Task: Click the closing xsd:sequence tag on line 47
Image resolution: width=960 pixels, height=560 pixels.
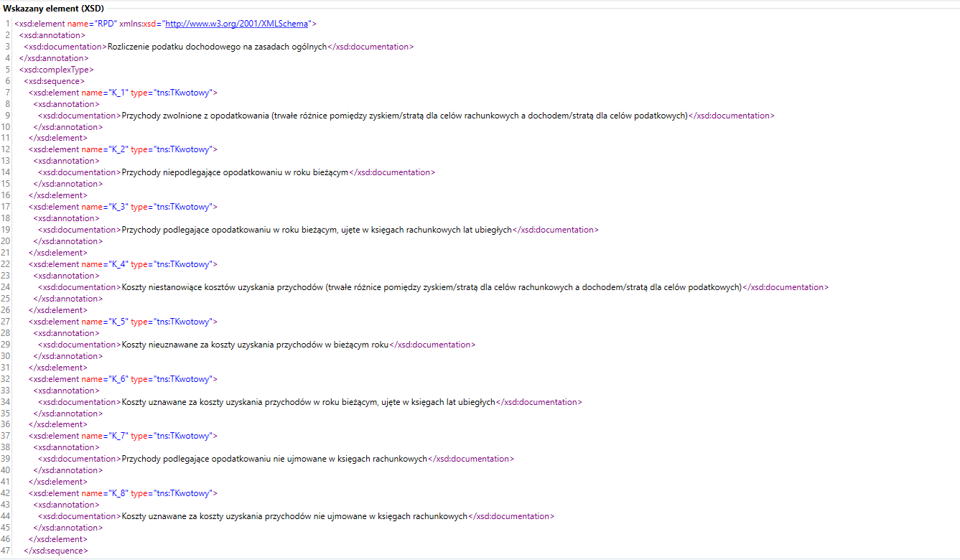Action: pos(55,550)
